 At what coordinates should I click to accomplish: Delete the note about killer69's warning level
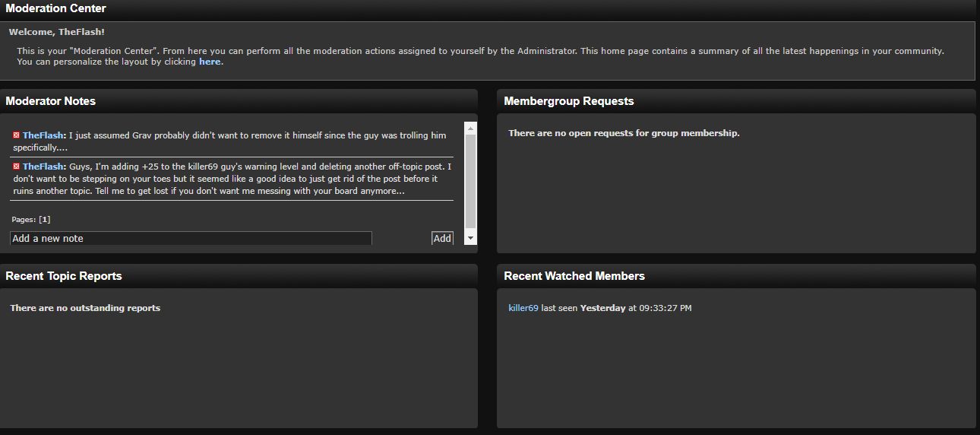[16, 167]
